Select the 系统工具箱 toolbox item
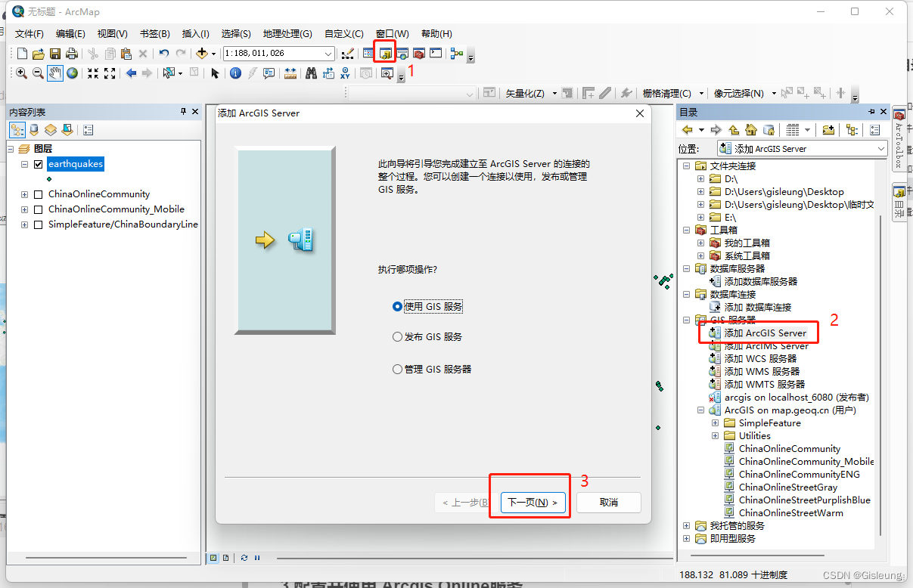 [747, 256]
